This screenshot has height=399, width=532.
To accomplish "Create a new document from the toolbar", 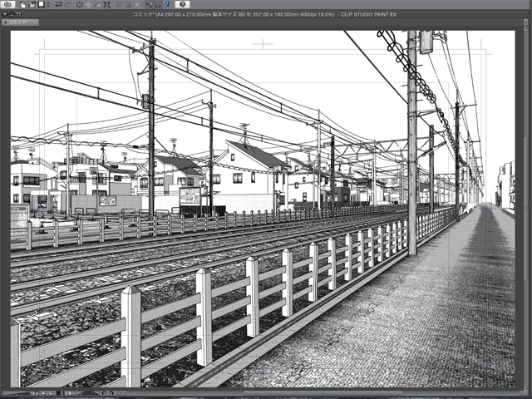I will (22, 5).
